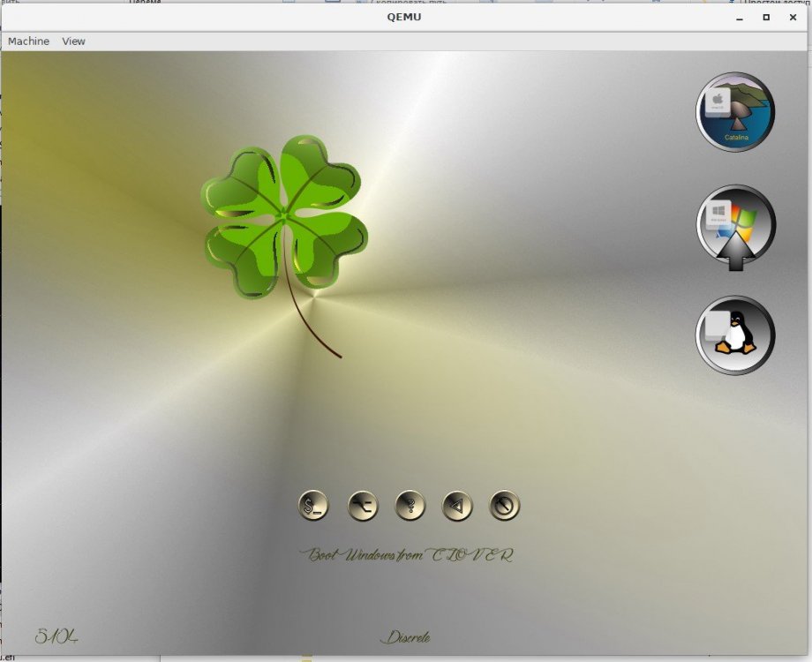Open the View menu in QEMU
Screen dimensions: 812x662
[73, 41]
